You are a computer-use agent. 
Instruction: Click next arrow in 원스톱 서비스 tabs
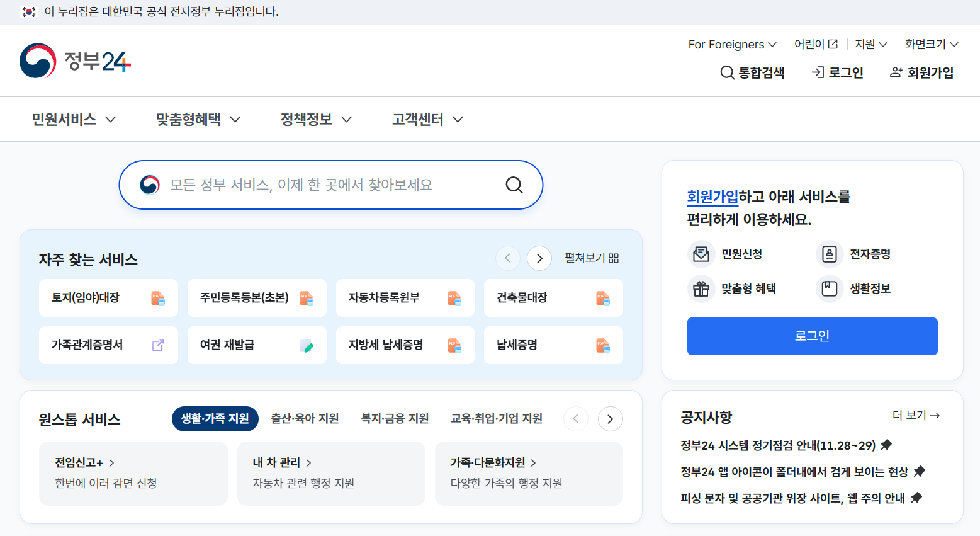(x=610, y=419)
